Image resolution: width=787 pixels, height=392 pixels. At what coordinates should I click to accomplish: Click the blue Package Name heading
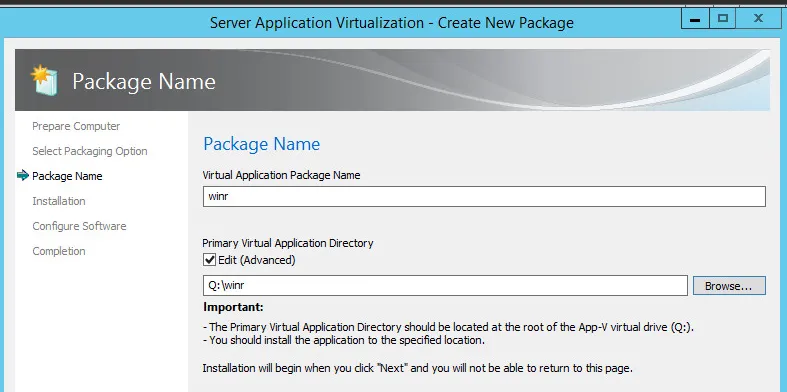click(261, 144)
